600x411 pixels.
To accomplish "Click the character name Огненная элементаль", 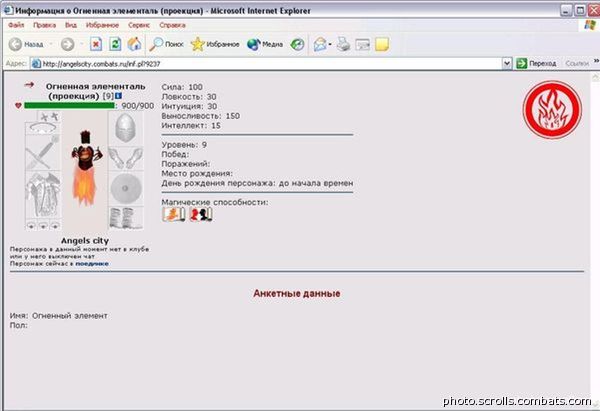I will tap(95, 86).
